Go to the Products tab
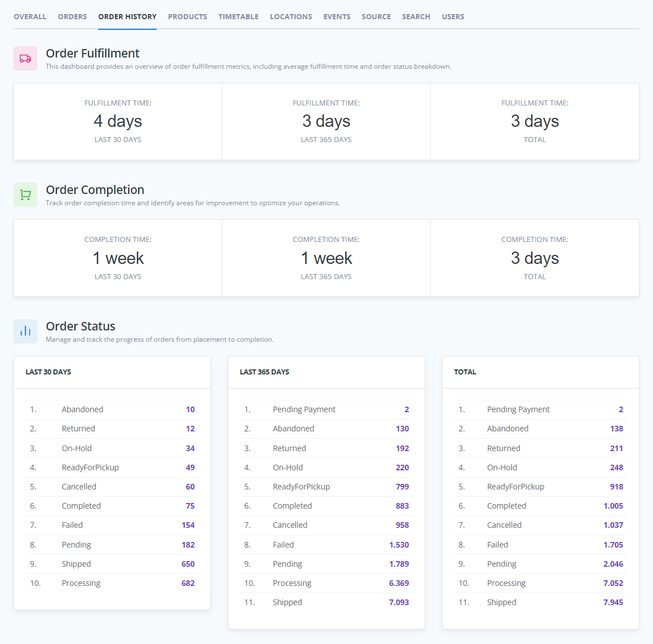 click(x=187, y=17)
